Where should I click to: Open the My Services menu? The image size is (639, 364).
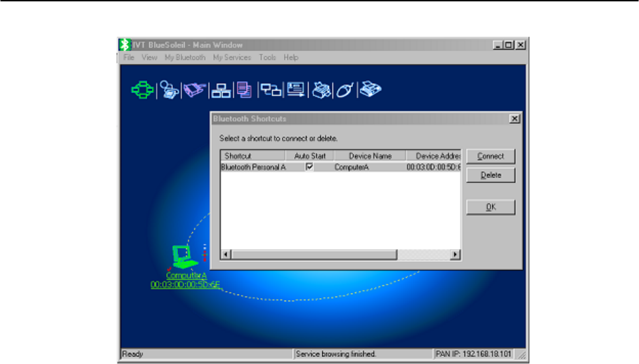(x=232, y=57)
